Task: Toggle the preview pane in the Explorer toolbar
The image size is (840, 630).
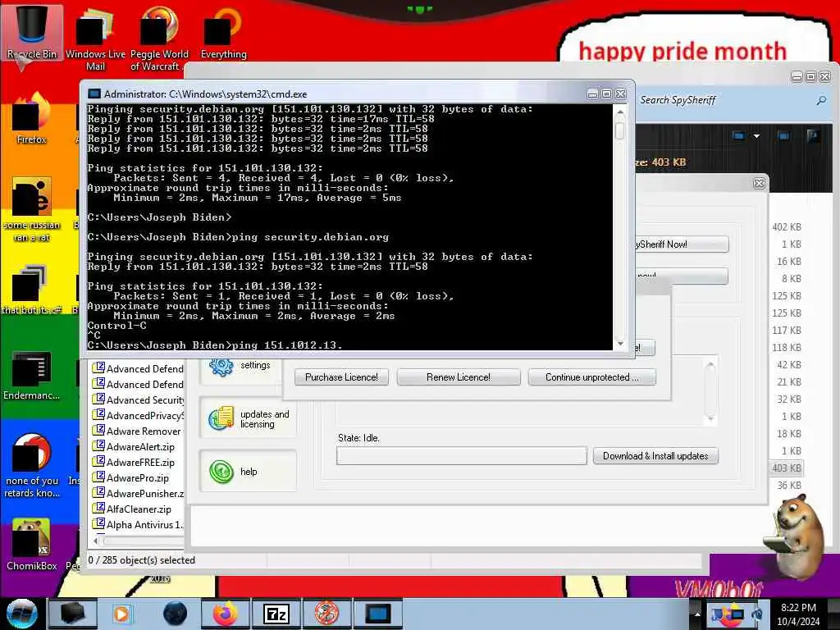Action: (783, 136)
